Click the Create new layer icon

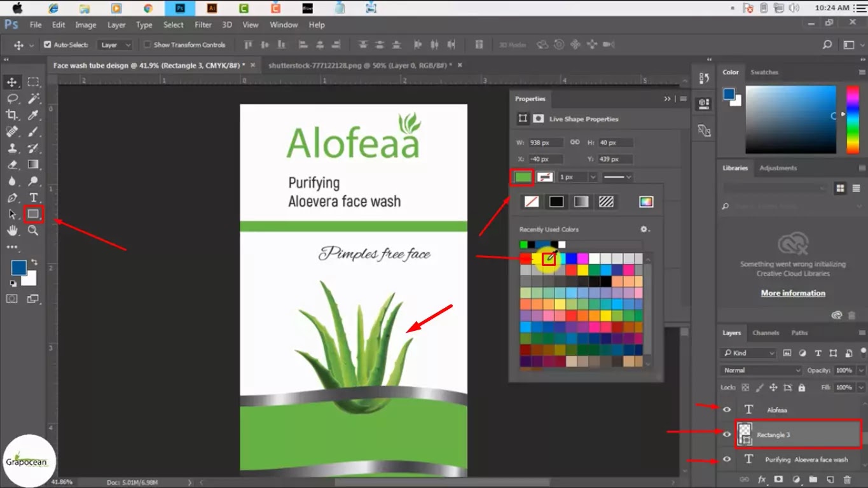click(830, 479)
